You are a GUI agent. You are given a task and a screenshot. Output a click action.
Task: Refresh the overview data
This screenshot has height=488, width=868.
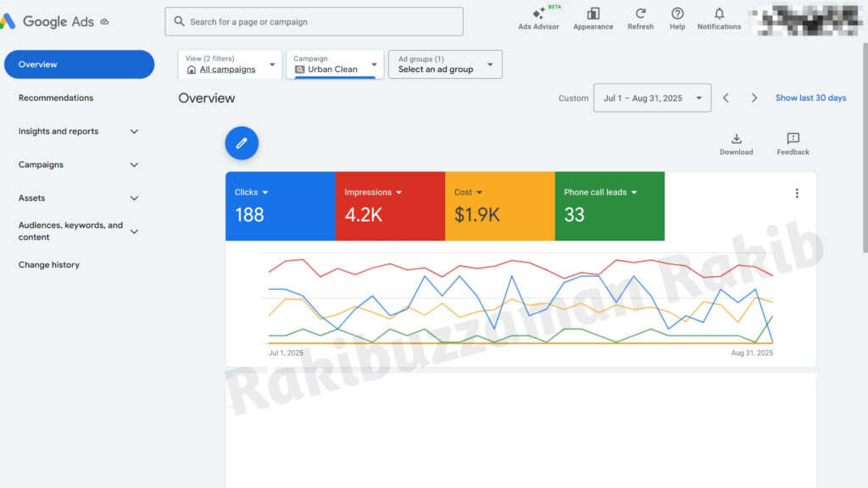(x=640, y=19)
